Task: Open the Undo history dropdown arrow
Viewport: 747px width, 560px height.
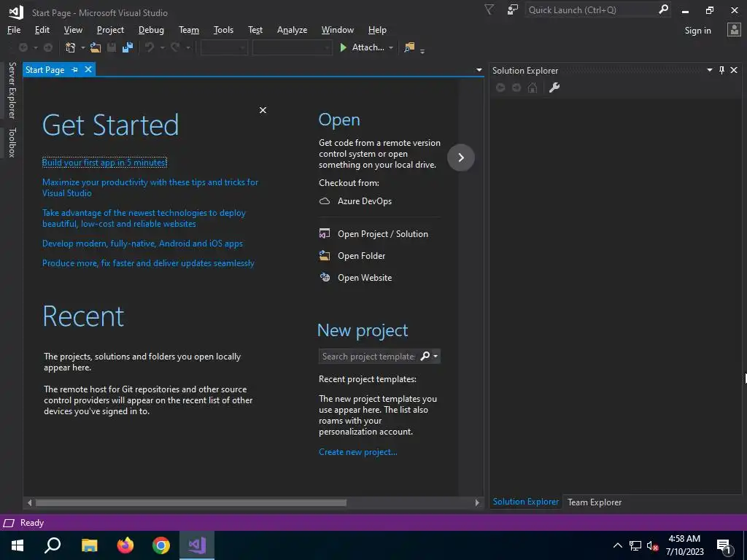Action: tap(162, 47)
